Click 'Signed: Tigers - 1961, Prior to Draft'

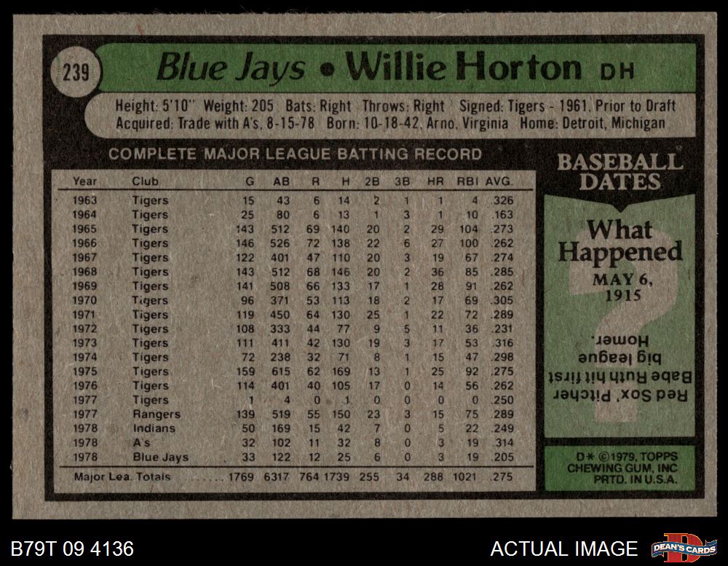(x=567, y=106)
